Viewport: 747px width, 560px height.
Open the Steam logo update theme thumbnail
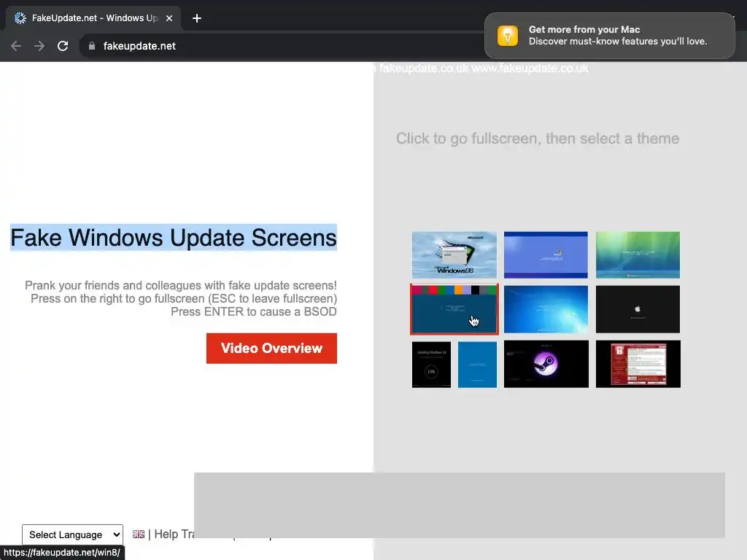546,364
